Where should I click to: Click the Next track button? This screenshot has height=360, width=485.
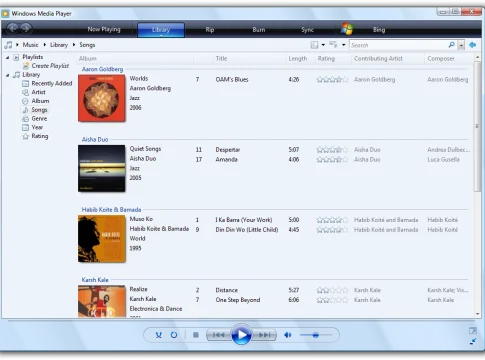pyautogui.click(x=264, y=335)
